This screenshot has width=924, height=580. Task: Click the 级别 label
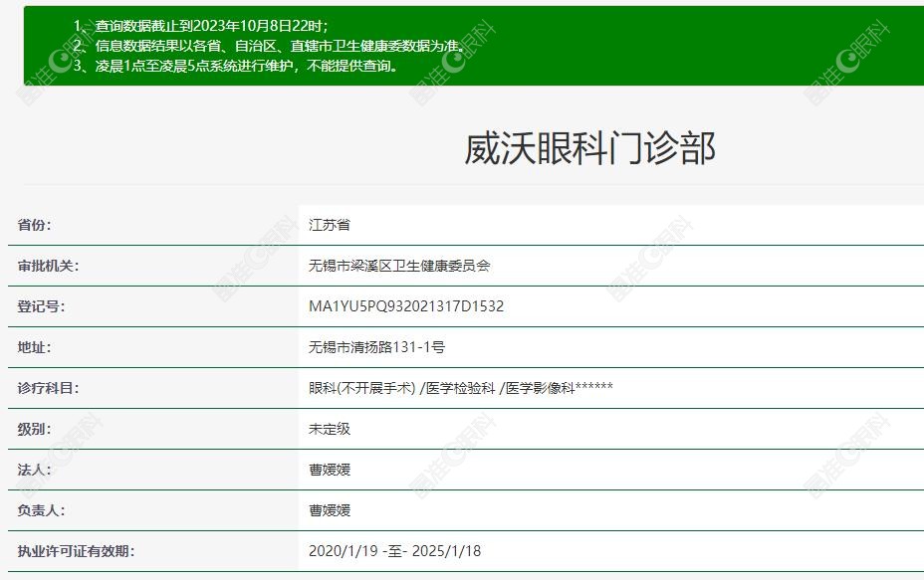pyautogui.click(x=34, y=429)
